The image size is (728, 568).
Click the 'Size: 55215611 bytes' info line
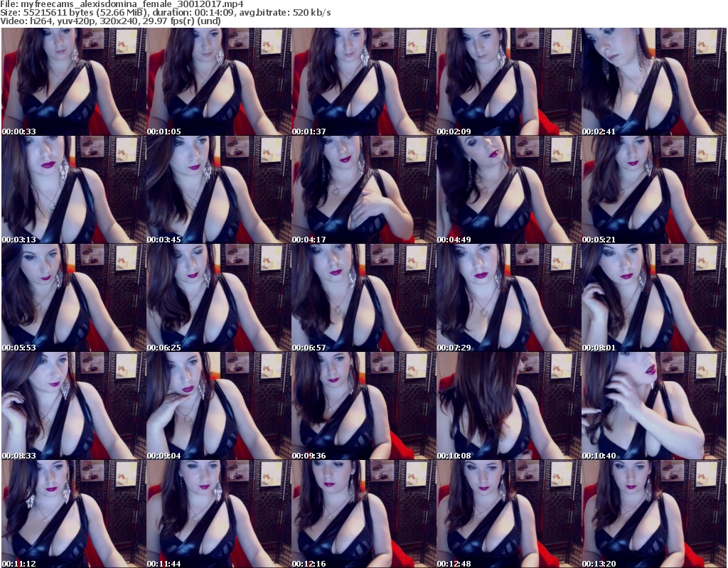(166, 13)
